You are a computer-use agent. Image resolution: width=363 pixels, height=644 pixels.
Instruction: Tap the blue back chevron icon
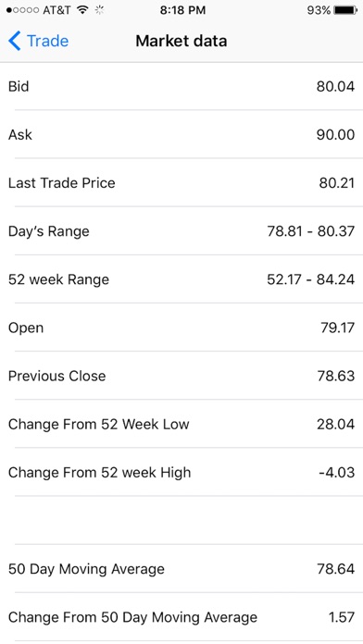tap(14, 41)
